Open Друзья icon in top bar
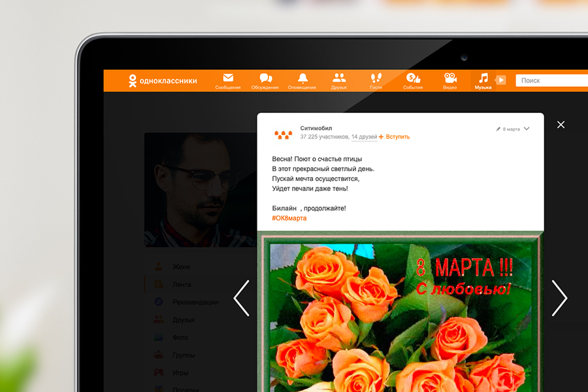The image size is (588, 392). (339, 78)
